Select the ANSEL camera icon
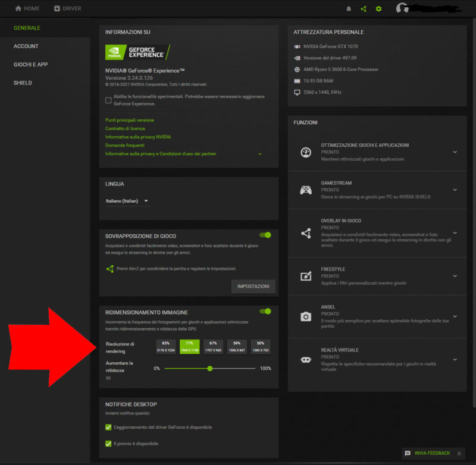476x465 pixels. pyautogui.click(x=305, y=316)
